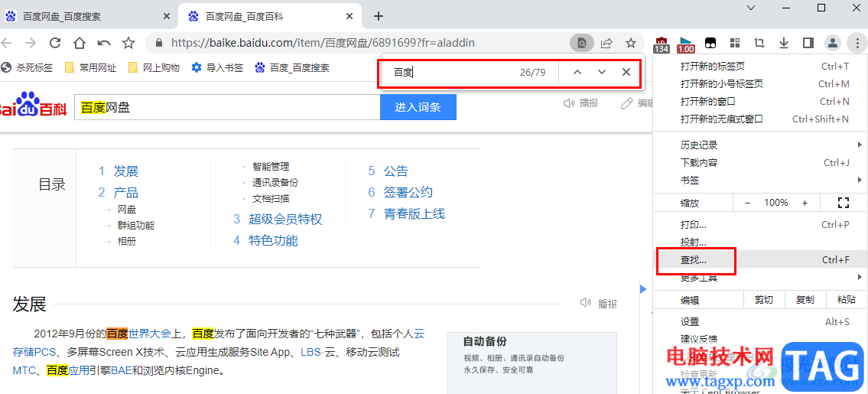Image resolution: width=868 pixels, height=394 pixels.
Task: Choose 打印... from the menu
Action: pos(759,225)
